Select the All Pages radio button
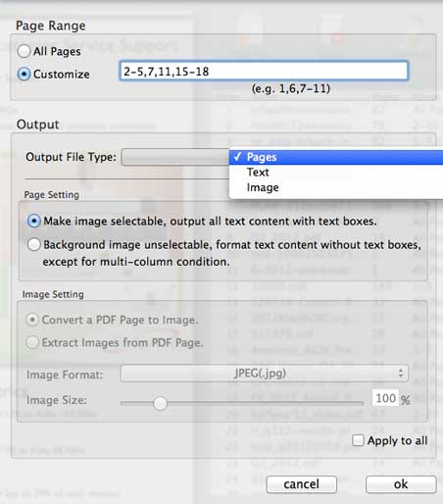The height and width of the screenshot is (504, 443). (x=25, y=51)
